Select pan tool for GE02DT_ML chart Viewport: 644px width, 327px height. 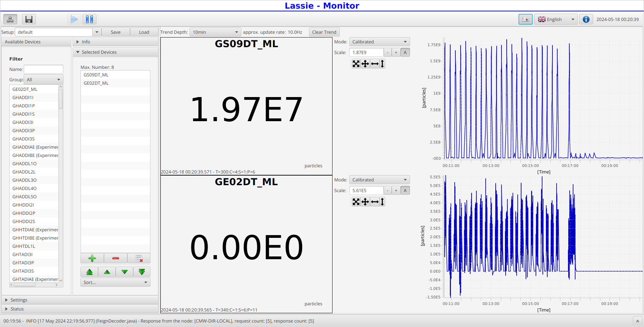(x=365, y=202)
